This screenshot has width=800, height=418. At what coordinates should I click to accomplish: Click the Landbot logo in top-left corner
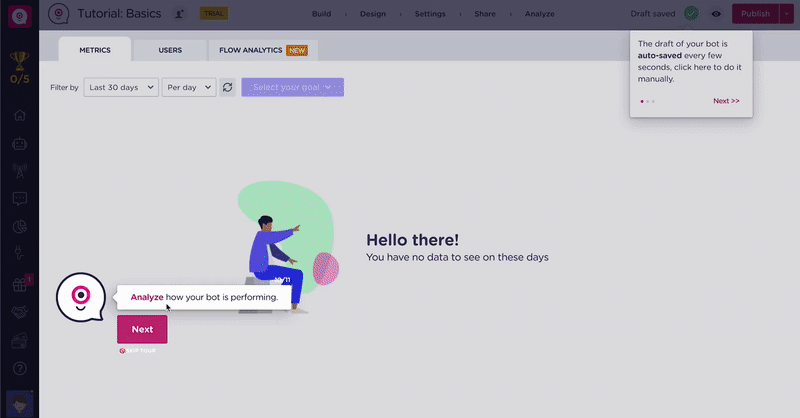19,14
